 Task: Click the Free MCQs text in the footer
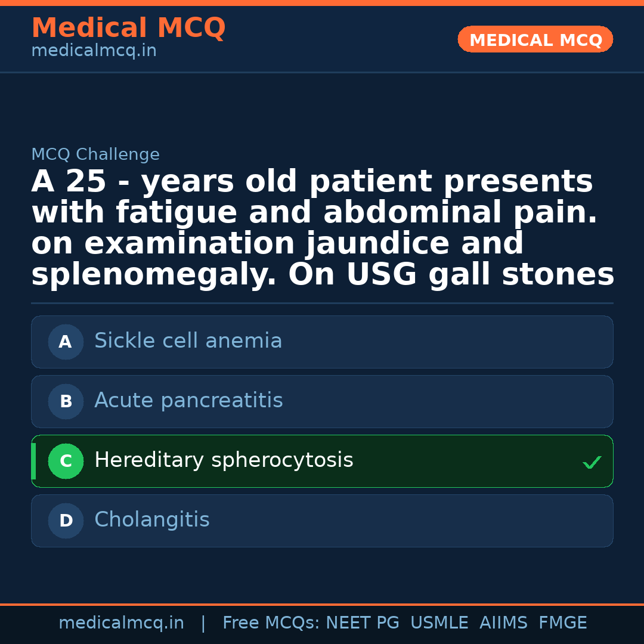tap(271, 623)
